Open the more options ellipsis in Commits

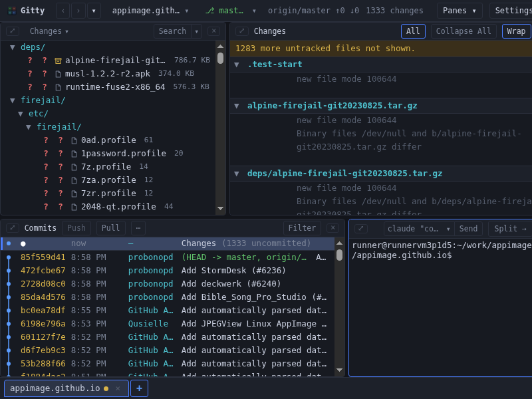(138, 228)
